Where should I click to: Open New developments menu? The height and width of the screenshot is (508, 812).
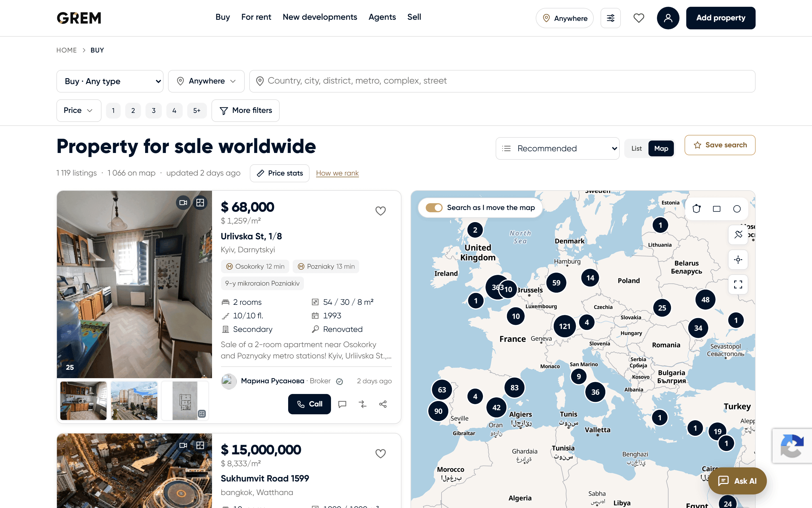[x=320, y=17]
